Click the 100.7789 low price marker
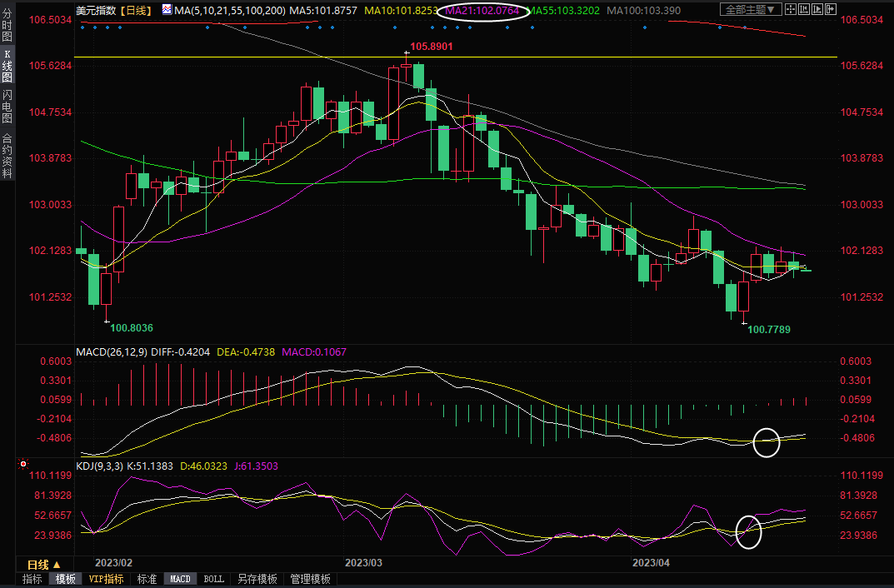This screenshot has height=588, width=894. pyautogui.click(x=768, y=330)
